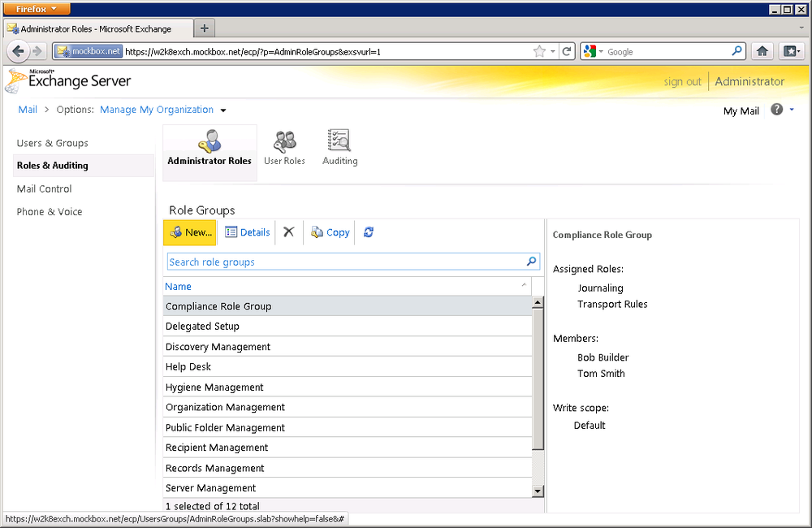Select Records Management row
This screenshot has height=528, width=812.
[x=348, y=468]
